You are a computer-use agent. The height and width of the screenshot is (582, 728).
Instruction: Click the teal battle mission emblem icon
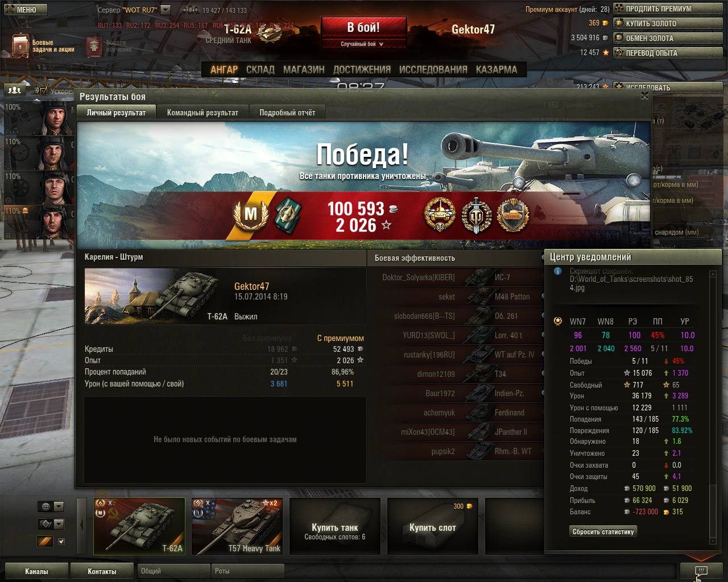click(288, 215)
